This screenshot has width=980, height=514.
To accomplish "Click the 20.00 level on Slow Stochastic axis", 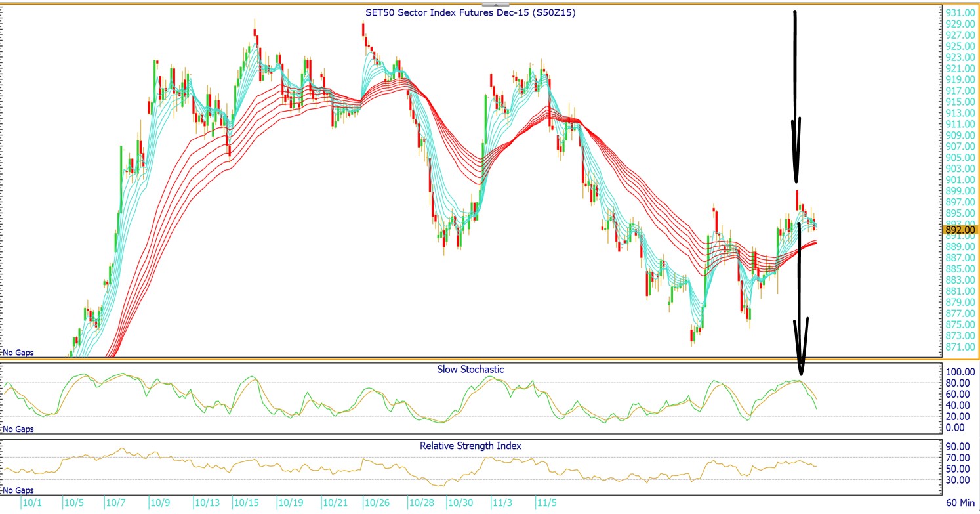I will click(x=958, y=417).
